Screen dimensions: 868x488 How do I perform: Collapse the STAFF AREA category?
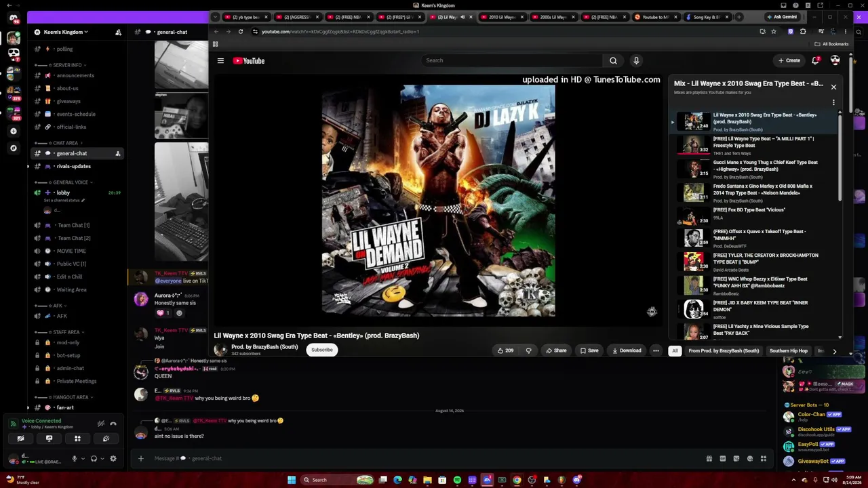pos(65,332)
